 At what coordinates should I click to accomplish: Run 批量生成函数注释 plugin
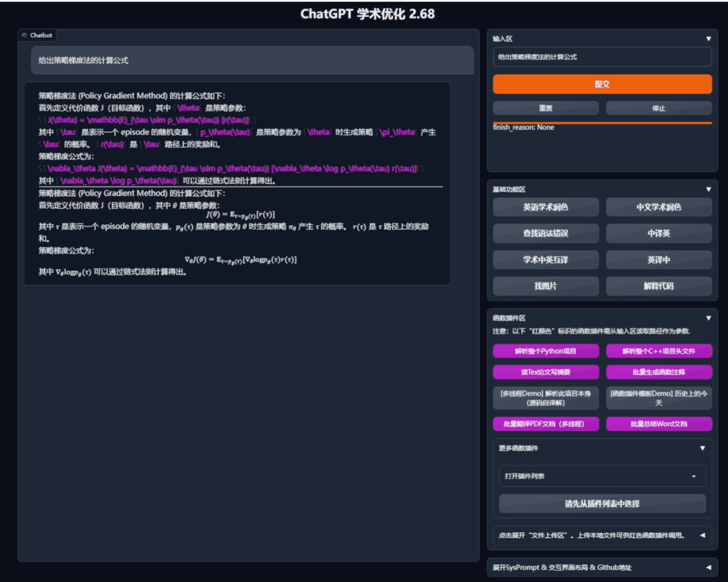coord(659,372)
